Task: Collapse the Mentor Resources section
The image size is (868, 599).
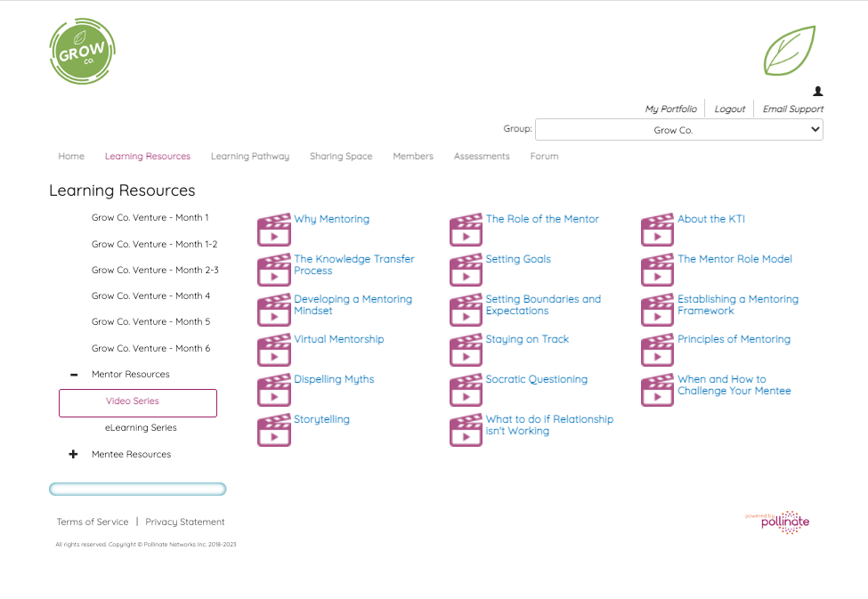Action: point(73,374)
